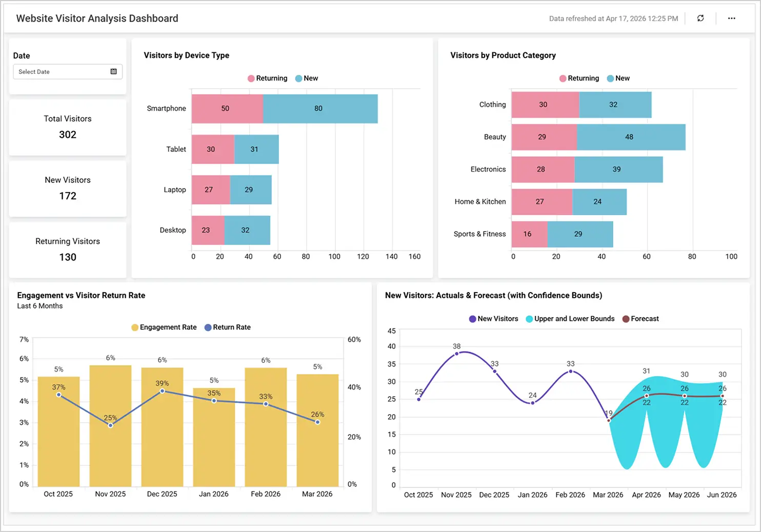Hide New Visitors series in forecast chart

tap(493, 318)
